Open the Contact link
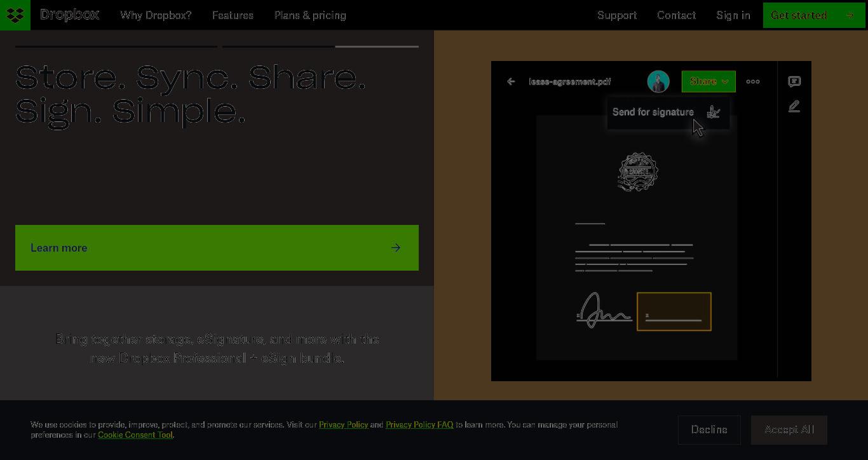 [676, 15]
